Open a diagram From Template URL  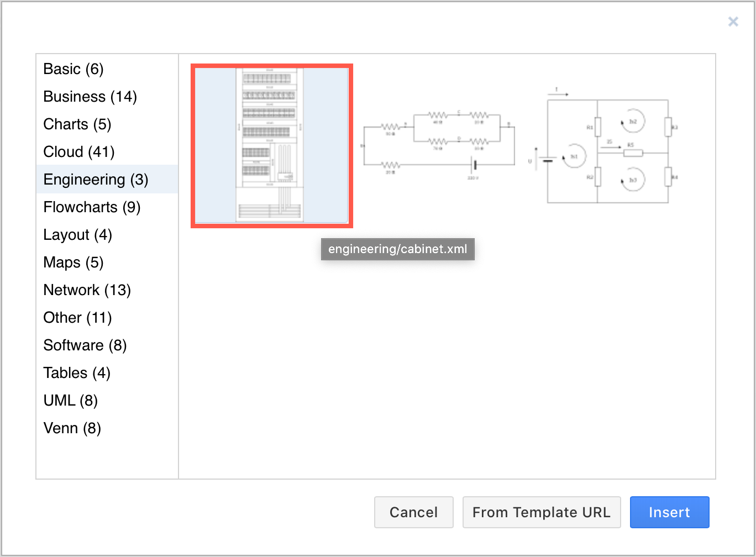(542, 512)
